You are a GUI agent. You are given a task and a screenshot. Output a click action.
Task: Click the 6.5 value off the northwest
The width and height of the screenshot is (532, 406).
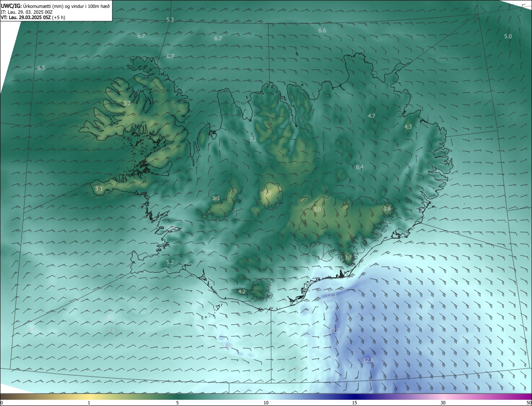[x=41, y=68]
